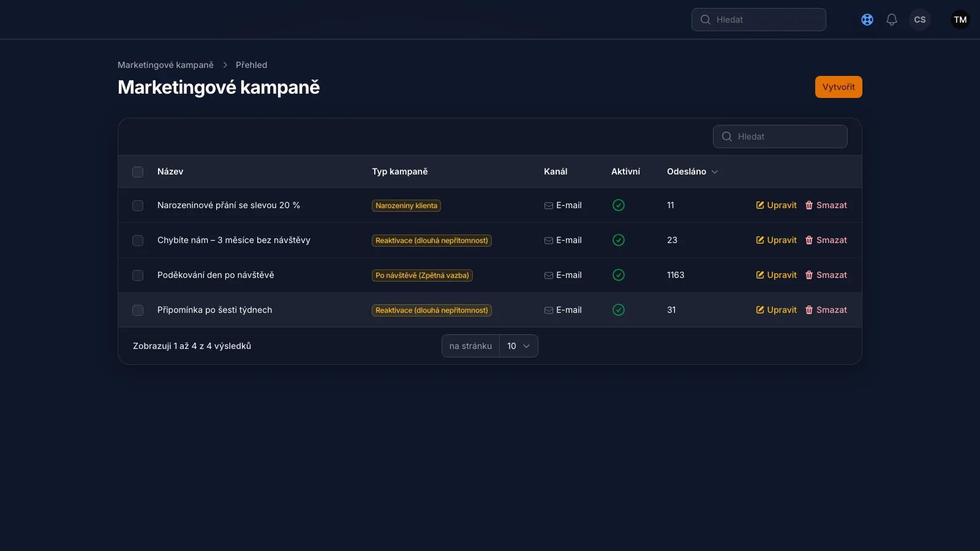Click the envelope icon in Poděkování den po návštěvě row
The height and width of the screenshot is (551, 980).
click(x=549, y=275)
